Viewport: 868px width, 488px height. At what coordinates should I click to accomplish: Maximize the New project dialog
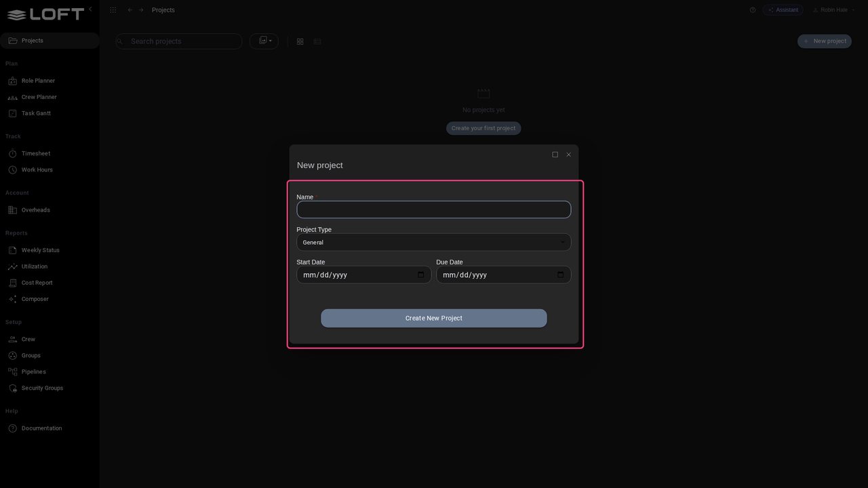point(555,155)
